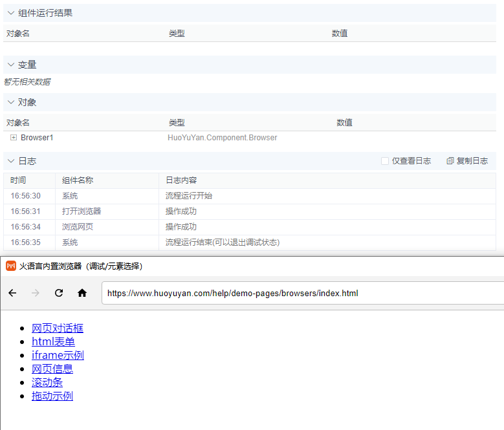Viewport: 504px width, 430px height.
Task: Click the HuoYuYan.Component.Browser type cell
Action: 222,138
